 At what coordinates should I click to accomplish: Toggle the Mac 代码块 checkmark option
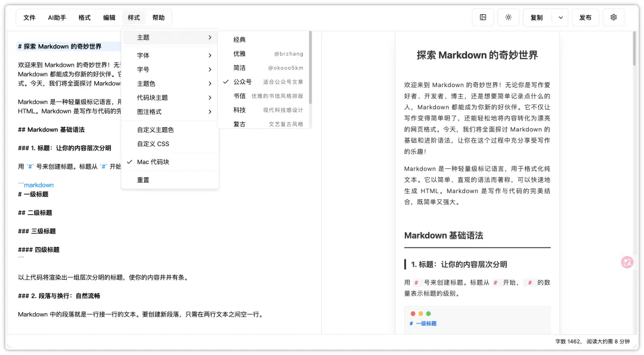[170, 162]
